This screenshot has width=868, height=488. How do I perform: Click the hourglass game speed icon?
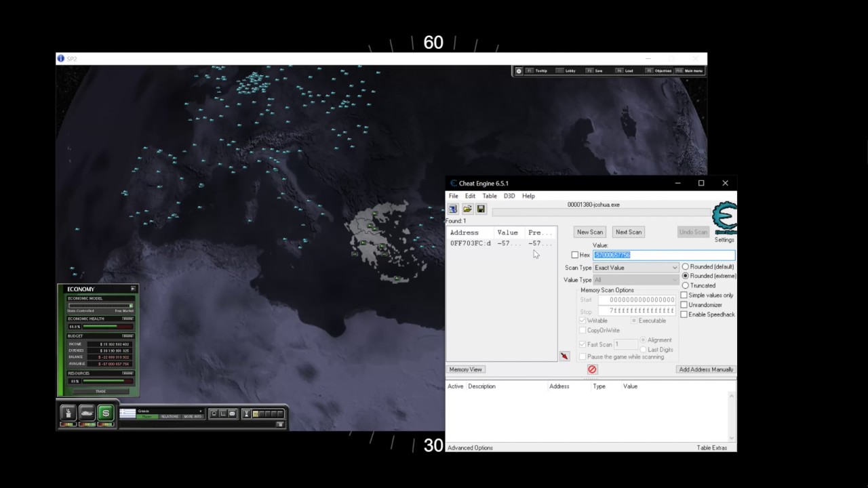tap(247, 413)
